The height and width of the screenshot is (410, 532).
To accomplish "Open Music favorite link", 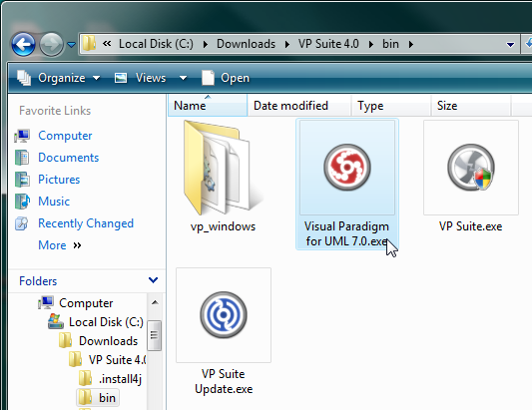I will pyautogui.click(x=54, y=202).
